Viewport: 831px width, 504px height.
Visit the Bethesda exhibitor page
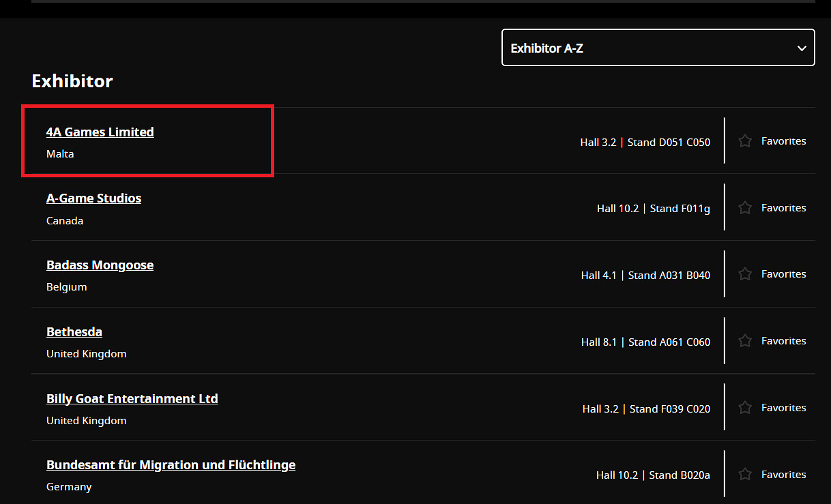74,331
